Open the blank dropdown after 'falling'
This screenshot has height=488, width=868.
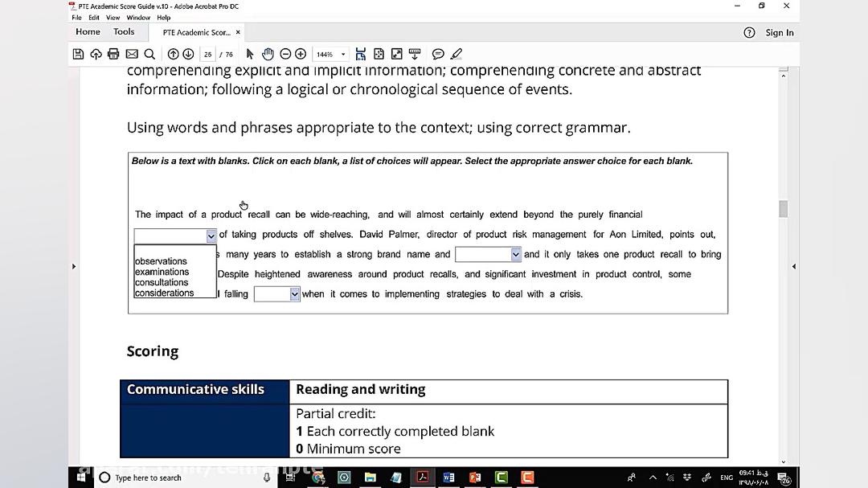pos(294,294)
